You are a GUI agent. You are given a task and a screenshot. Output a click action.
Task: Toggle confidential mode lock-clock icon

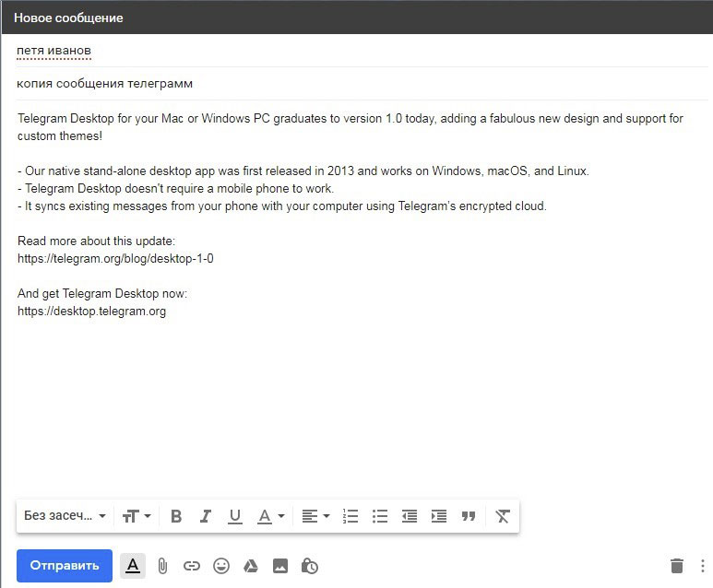click(x=310, y=566)
